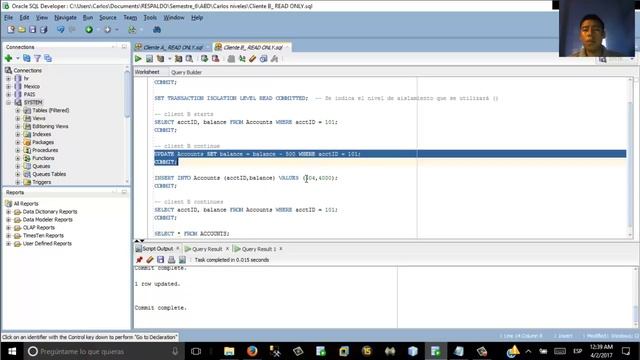Click the Refresh connections icon
Viewport: 640px width, 360px height.
coord(27,58)
